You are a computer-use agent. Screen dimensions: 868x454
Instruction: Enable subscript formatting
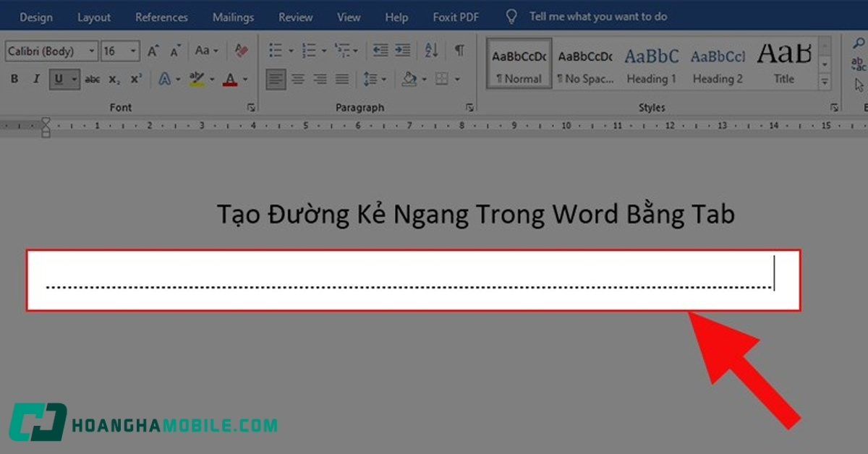tap(114, 79)
